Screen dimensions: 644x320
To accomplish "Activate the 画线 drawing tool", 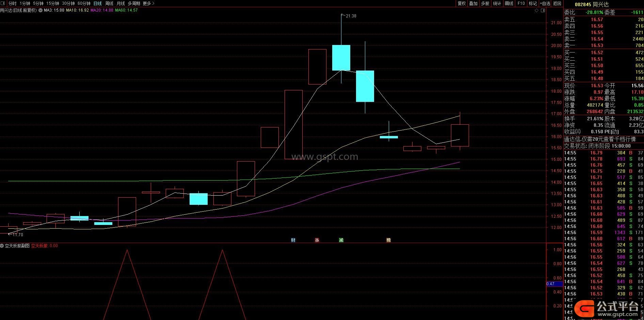I will tap(509, 3).
